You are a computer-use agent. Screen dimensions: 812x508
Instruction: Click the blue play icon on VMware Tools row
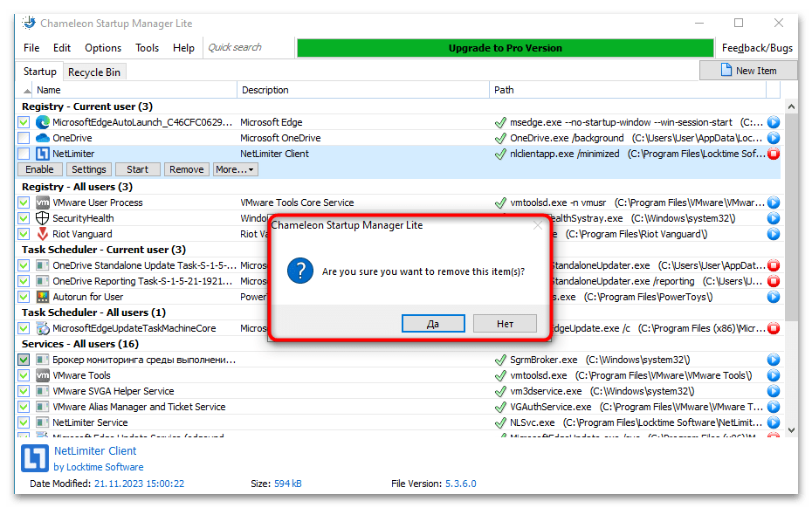[x=773, y=375]
